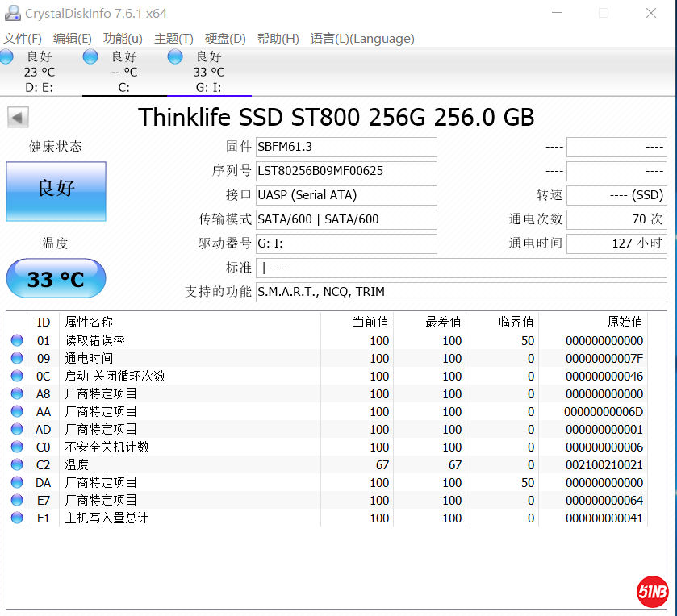This screenshot has width=677, height=616.
Task: Click the firmware SBFM61.3 field
Action: pos(346,147)
